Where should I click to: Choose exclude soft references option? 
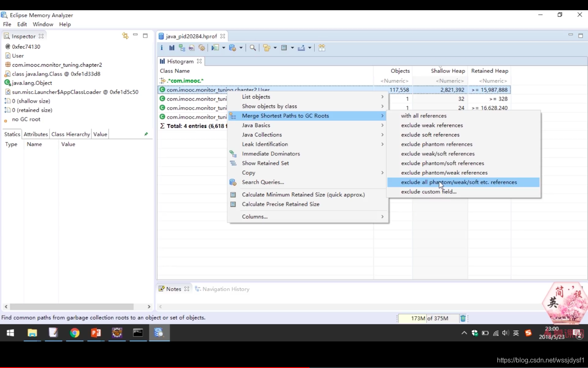tap(463, 135)
